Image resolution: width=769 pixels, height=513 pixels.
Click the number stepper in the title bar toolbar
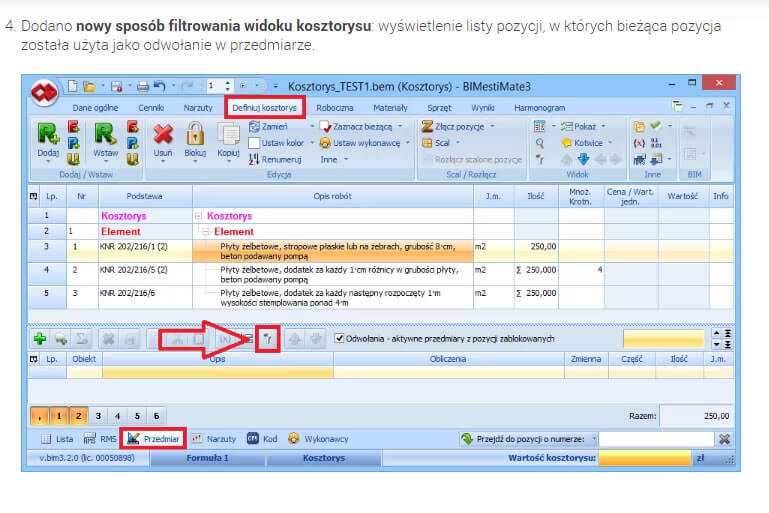tap(227, 86)
